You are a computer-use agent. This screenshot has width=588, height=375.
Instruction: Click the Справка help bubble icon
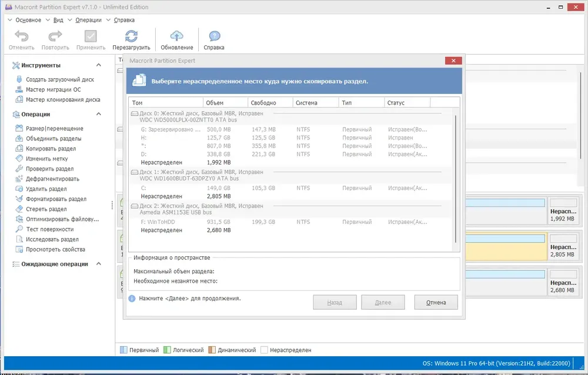tap(214, 36)
